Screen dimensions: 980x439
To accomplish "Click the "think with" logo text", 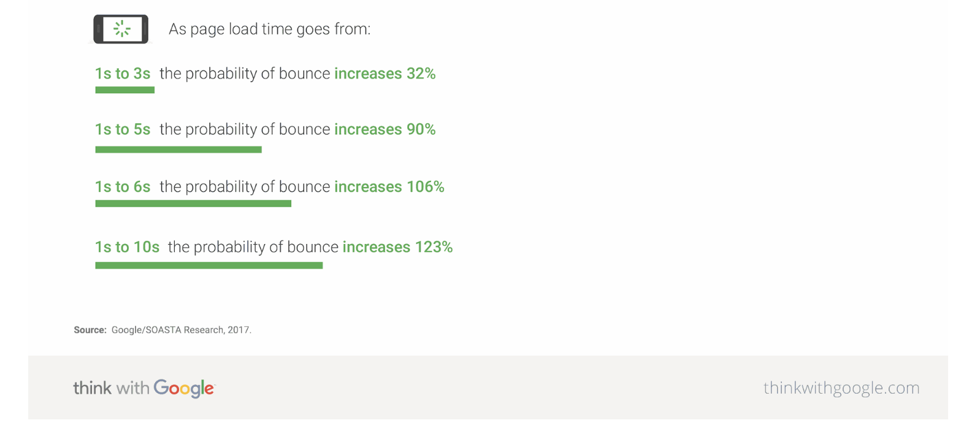I will [111, 388].
